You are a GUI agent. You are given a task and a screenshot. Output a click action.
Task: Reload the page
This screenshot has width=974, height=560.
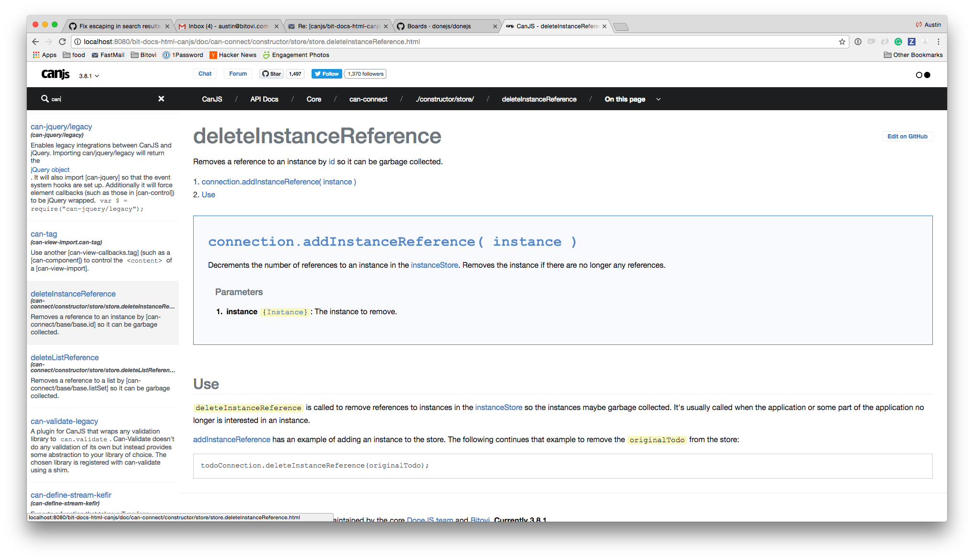[x=62, y=42]
